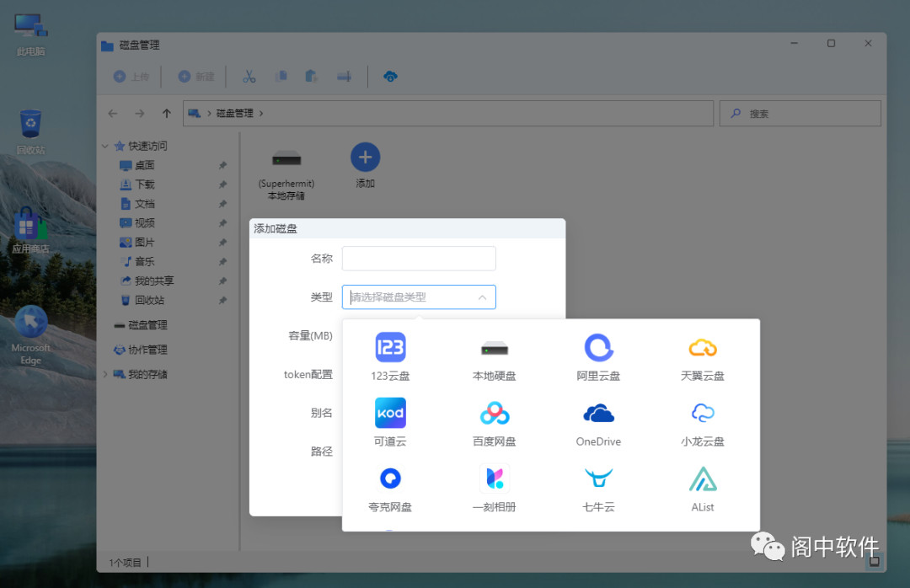Unpin 视频 using its pin icon
The image size is (910, 588).
222,223
